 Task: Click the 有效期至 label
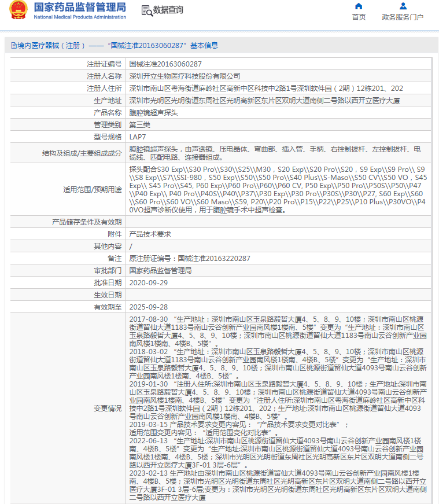pos(108,307)
